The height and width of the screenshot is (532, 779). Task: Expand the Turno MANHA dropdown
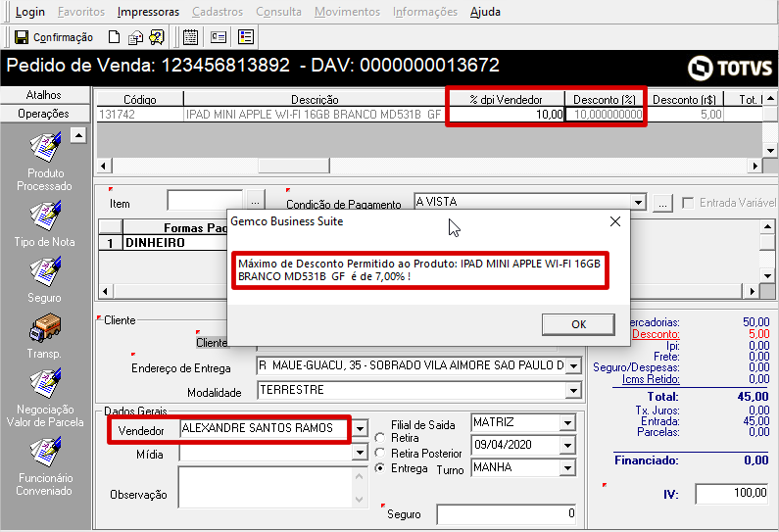(567, 467)
